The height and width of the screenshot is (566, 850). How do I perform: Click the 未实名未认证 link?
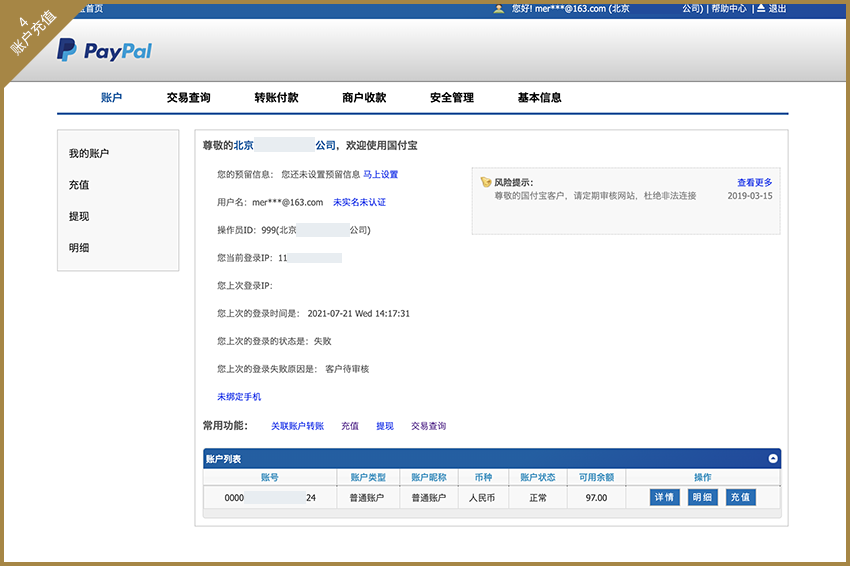pos(359,202)
